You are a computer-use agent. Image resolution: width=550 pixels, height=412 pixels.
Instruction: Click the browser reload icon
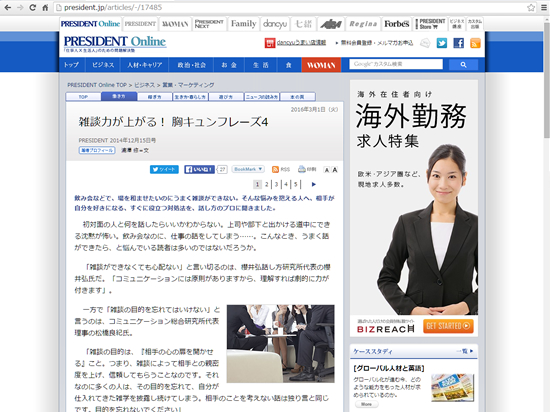[33, 7]
